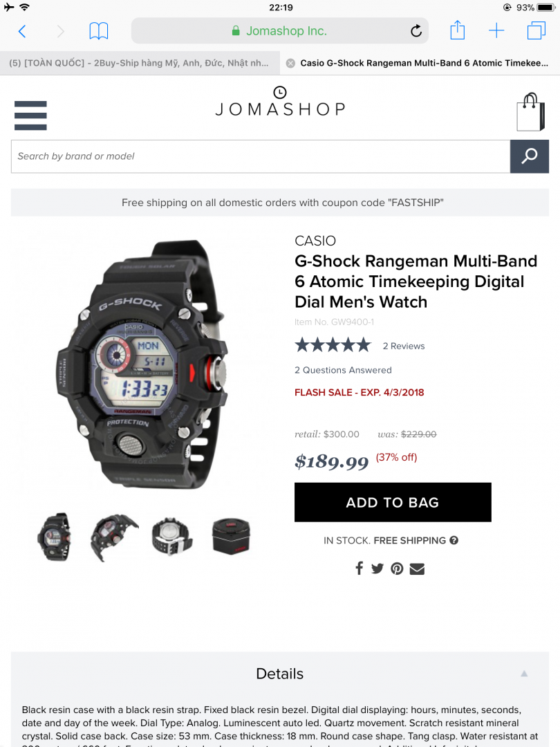Share product via email icon

[x=417, y=569]
